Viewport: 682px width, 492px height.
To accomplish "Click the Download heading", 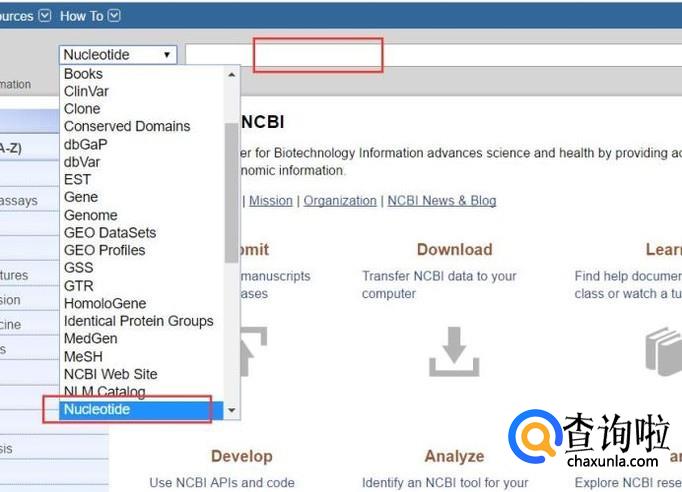I will point(455,249).
